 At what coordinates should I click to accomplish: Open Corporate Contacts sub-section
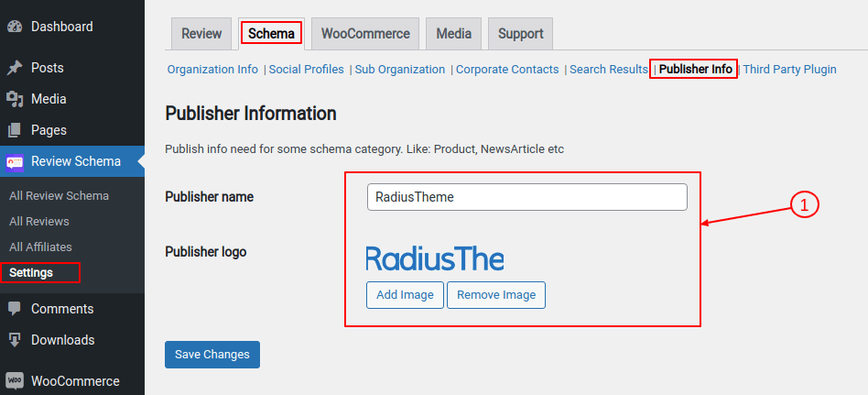(x=507, y=70)
